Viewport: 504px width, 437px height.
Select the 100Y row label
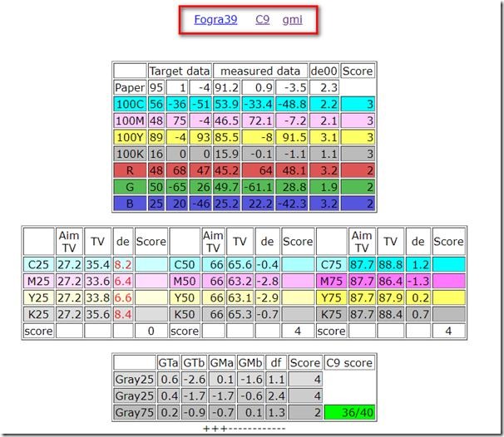tap(130, 137)
